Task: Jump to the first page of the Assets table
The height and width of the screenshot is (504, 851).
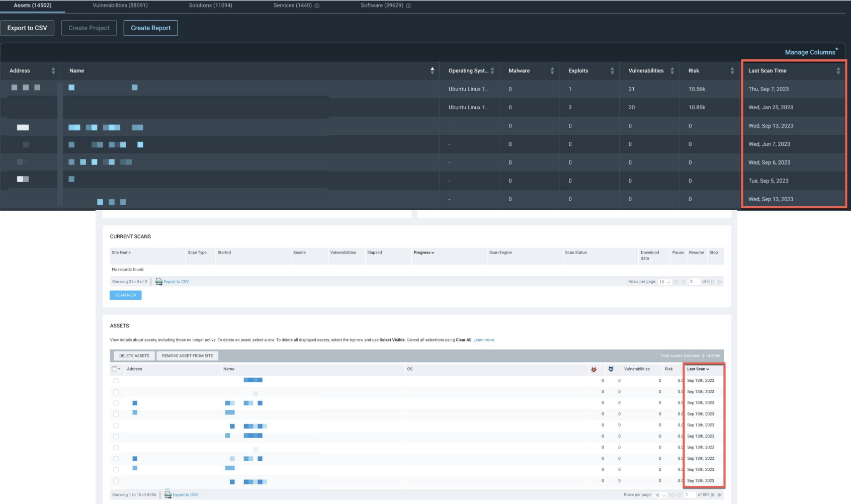Action: coord(671,494)
